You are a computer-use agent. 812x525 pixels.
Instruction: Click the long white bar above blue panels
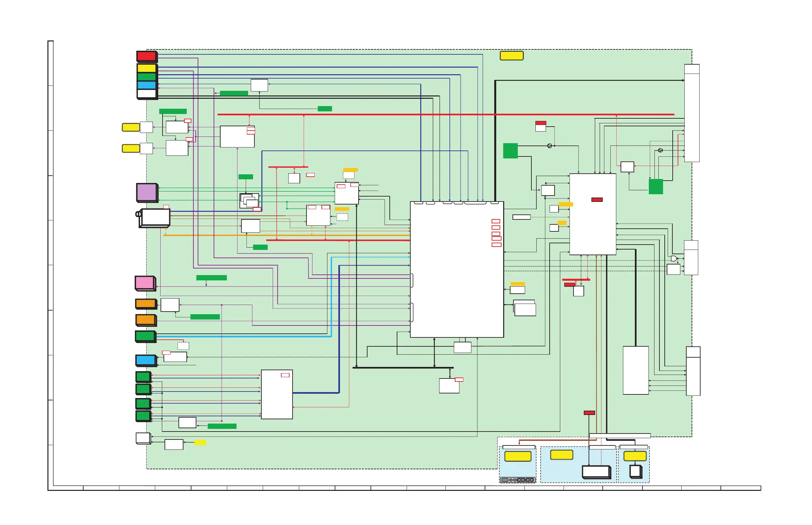pyautogui.click(x=620, y=436)
